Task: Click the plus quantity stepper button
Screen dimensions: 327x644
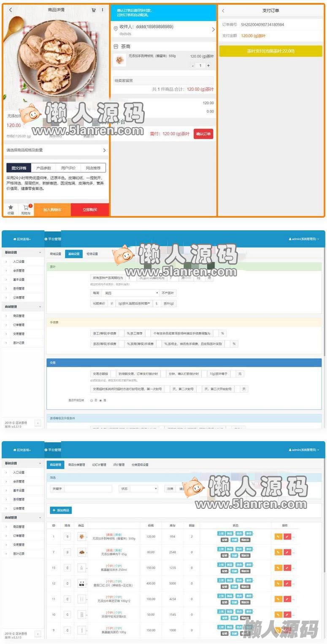Action: coord(208,65)
